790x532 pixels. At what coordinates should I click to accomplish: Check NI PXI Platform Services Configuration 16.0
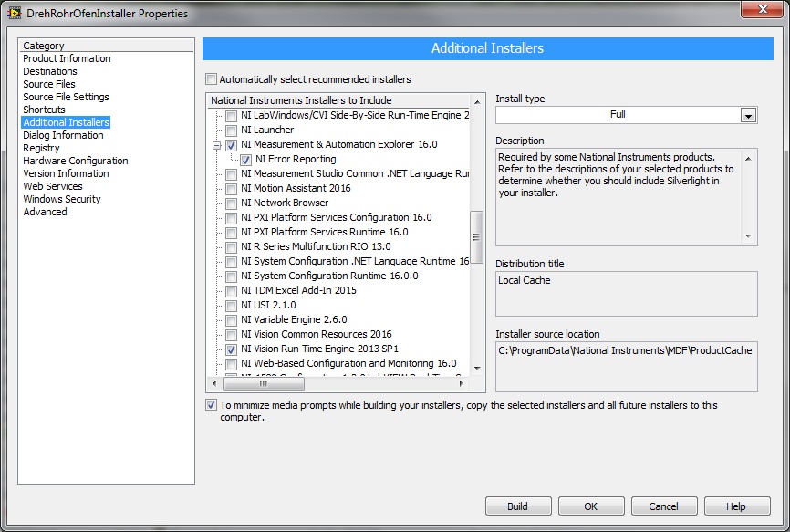[x=232, y=218]
